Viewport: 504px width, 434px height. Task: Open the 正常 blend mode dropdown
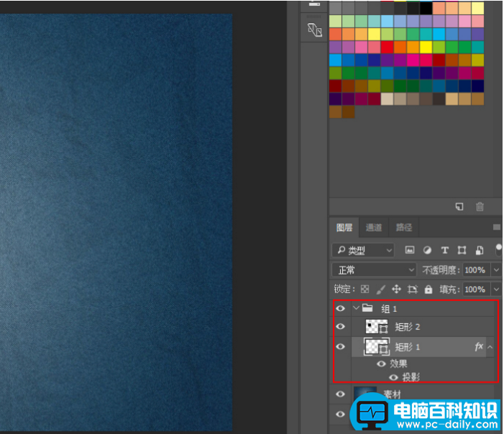[374, 270]
